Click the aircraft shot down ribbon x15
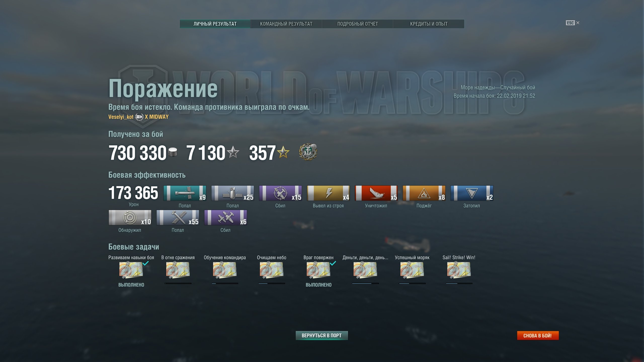 [x=280, y=193]
